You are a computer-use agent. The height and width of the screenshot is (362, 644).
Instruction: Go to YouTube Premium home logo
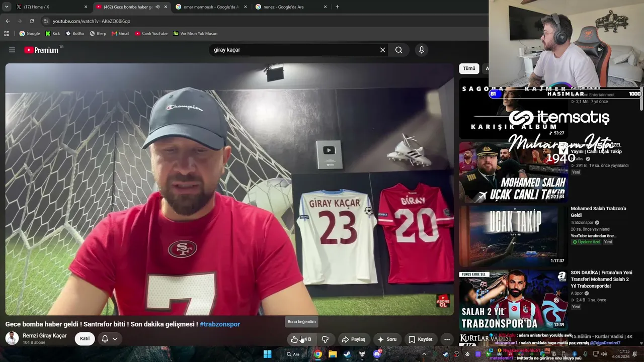41,50
